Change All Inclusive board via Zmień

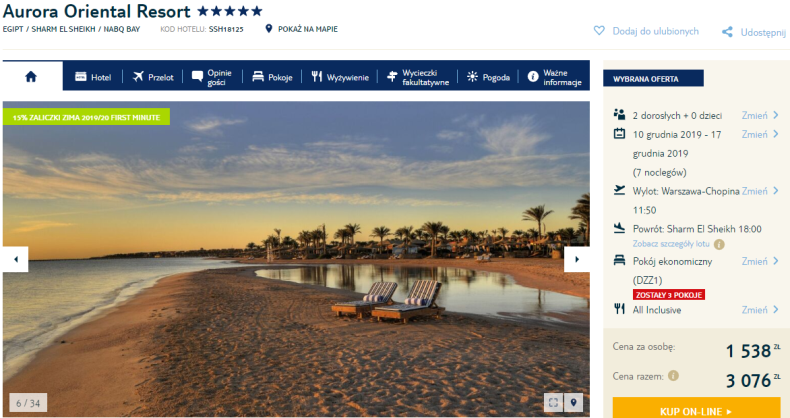pyautogui.click(x=760, y=310)
